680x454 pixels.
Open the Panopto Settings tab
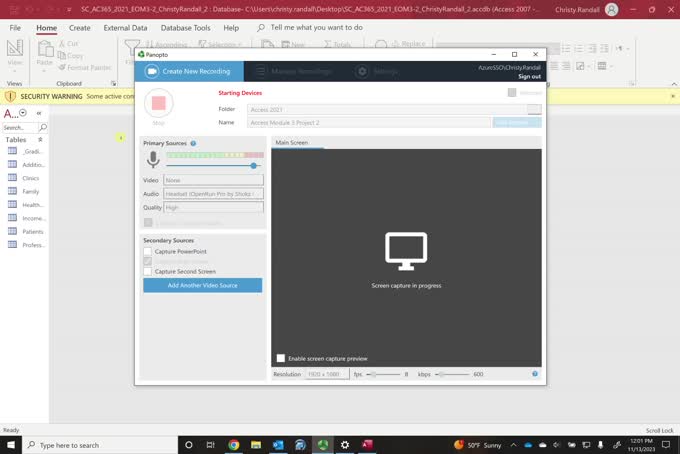tap(376, 71)
